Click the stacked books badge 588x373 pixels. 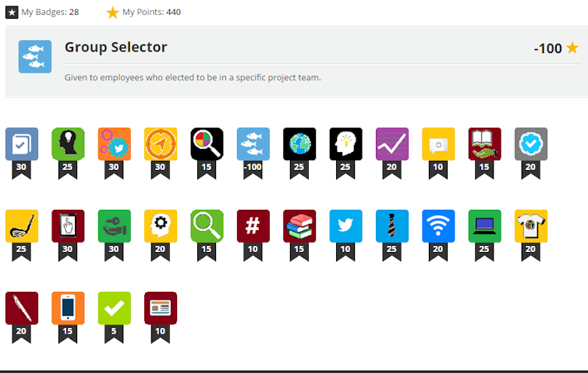coord(299,226)
